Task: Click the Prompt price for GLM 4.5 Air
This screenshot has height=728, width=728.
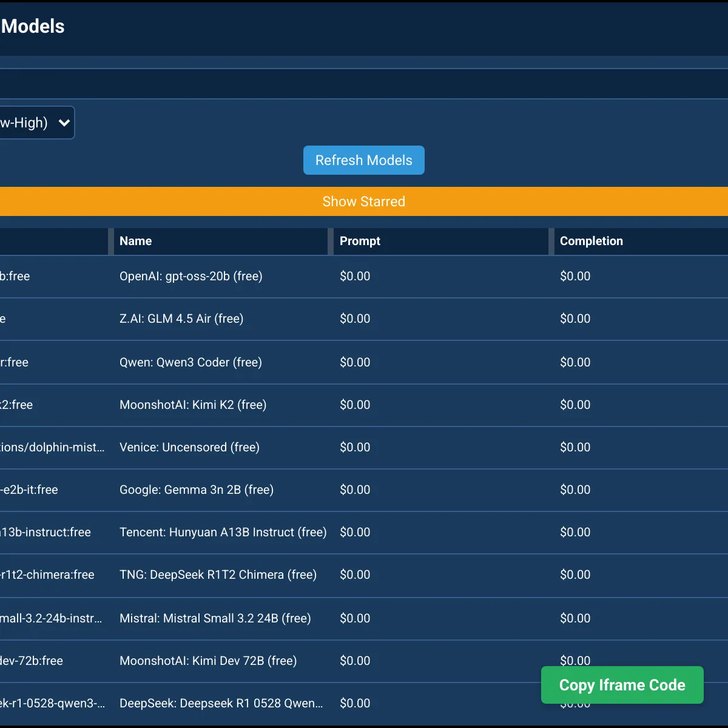Action: pyautogui.click(x=355, y=318)
